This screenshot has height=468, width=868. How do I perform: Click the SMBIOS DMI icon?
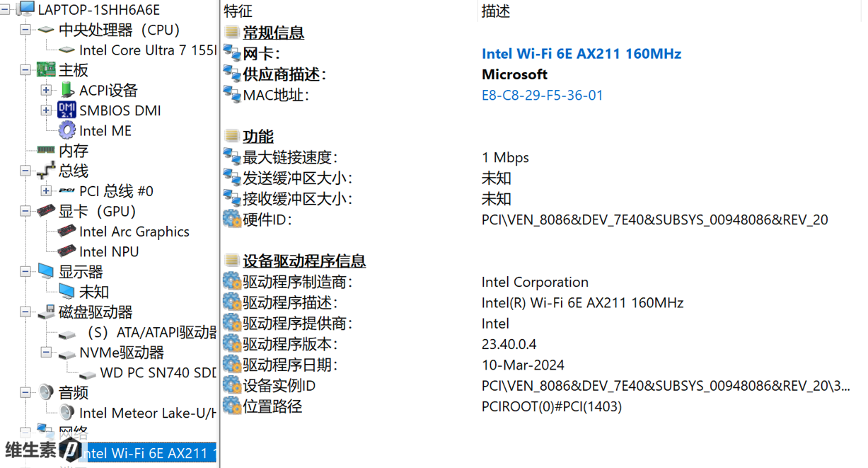click(66, 110)
